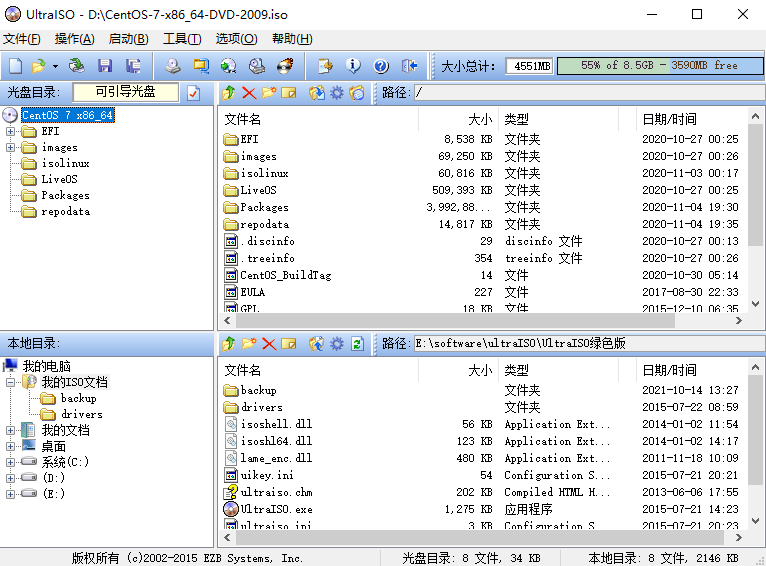Click the disc file list horizontal scrollbar

454,321
